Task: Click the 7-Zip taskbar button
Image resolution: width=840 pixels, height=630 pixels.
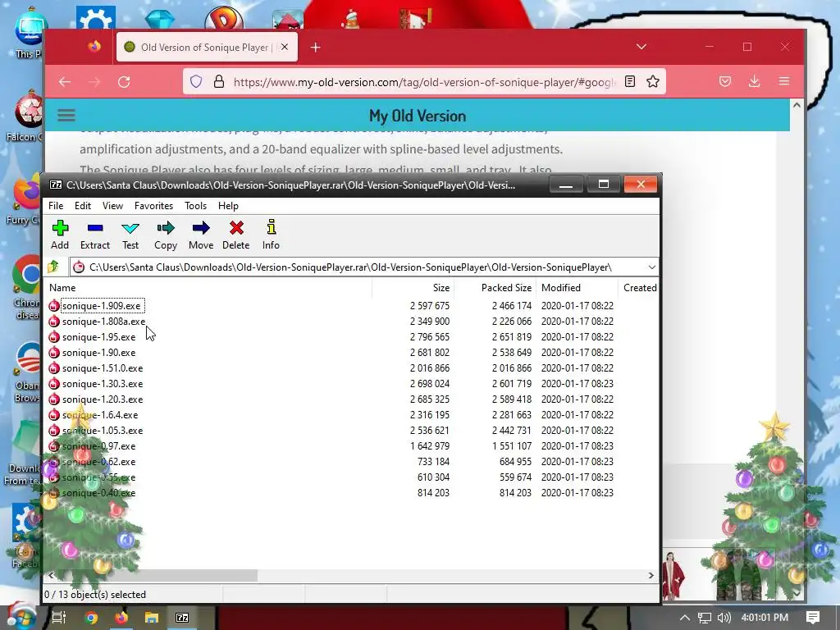Action: (x=182, y=618)
